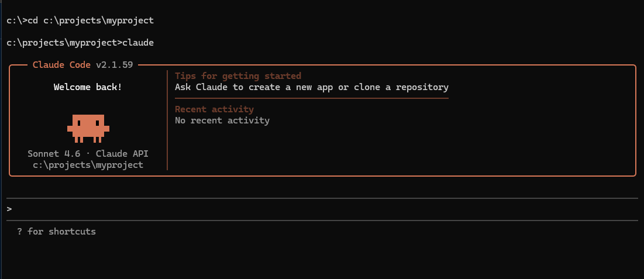Click the 'Welcome back!' greeting
The width and height of the screenshot is (644, 279).
(88, 87)
